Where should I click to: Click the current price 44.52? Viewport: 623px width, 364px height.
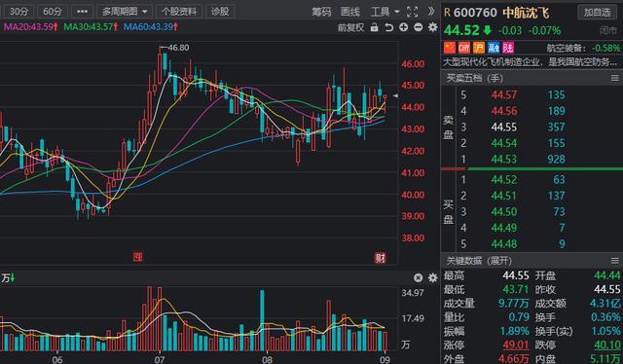pos(461,30)
